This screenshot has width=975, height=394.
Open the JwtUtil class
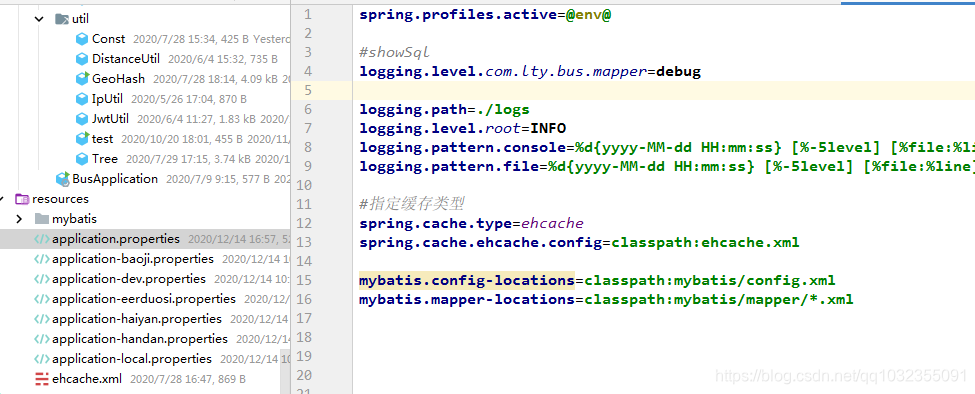click(110, 119)
